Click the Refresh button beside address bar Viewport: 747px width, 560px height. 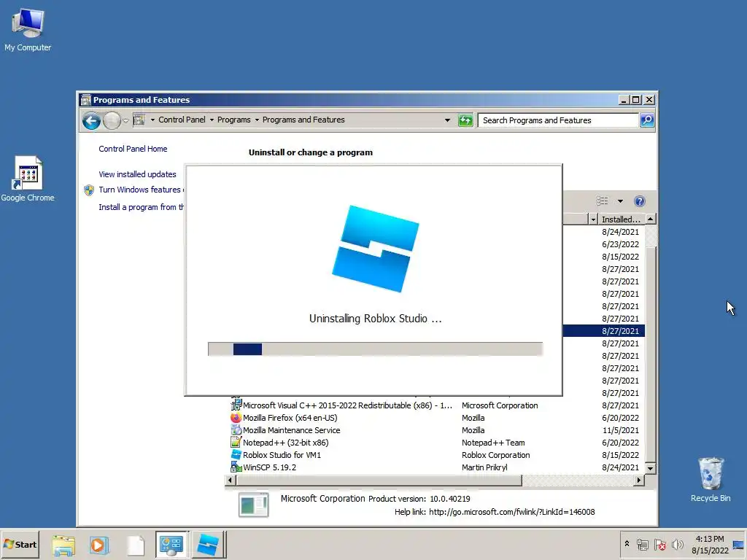pos(465,120)
